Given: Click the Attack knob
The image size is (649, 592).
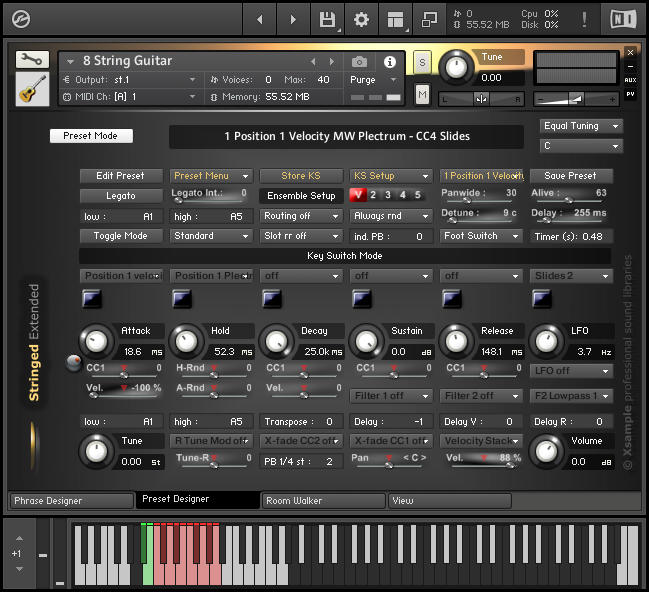Looking at the screenshot, I should pos(96,342).
